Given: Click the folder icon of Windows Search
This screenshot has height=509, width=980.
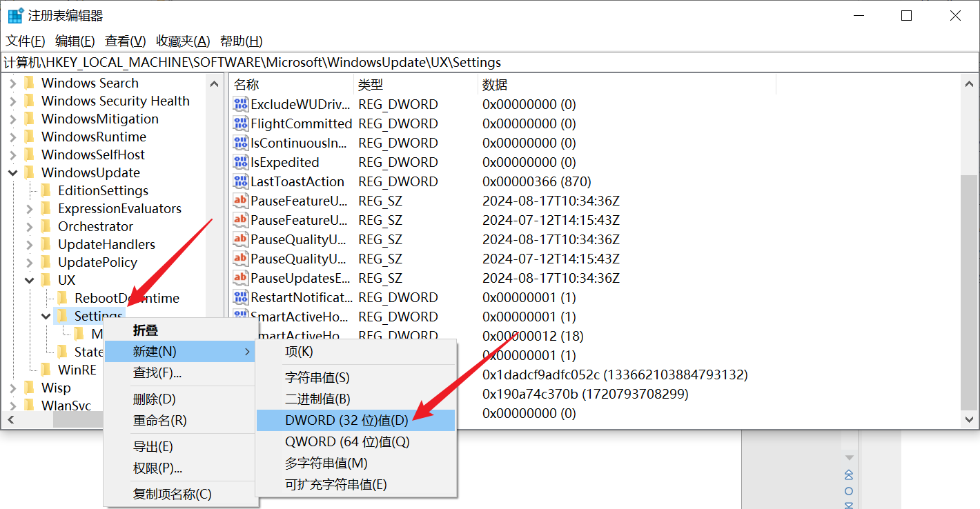Looking at the screenshot, I should click(x=29, y=83).
